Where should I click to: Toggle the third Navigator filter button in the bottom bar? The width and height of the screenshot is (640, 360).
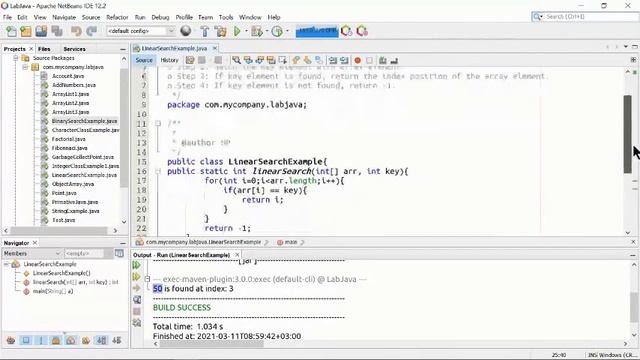(x=41, y=340)
